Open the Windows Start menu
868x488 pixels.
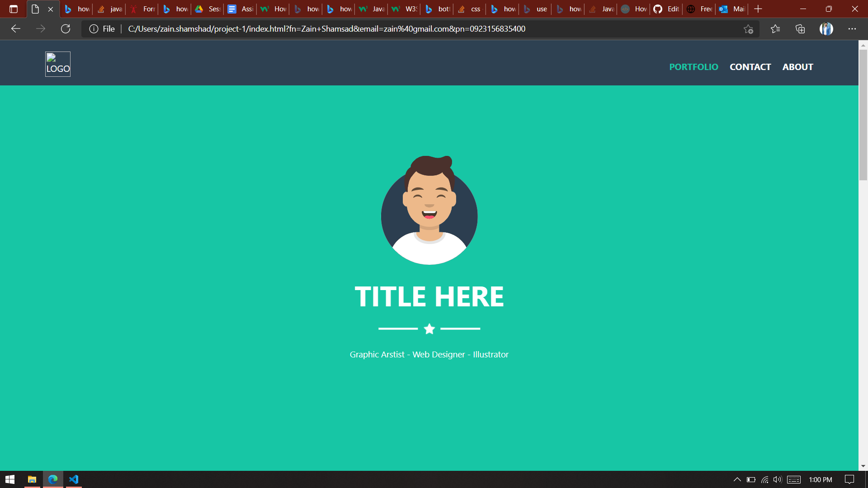pos(9,479)
